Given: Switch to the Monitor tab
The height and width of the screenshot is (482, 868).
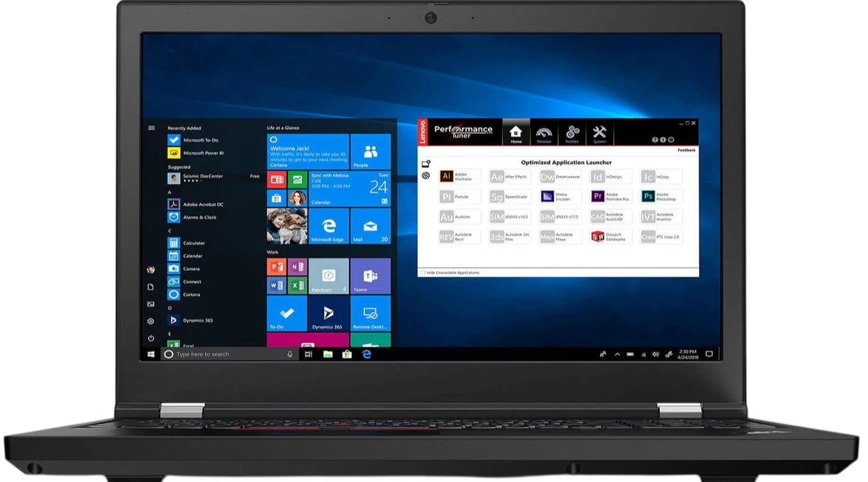Looking at the screenshot, I should tap(544, 133).
